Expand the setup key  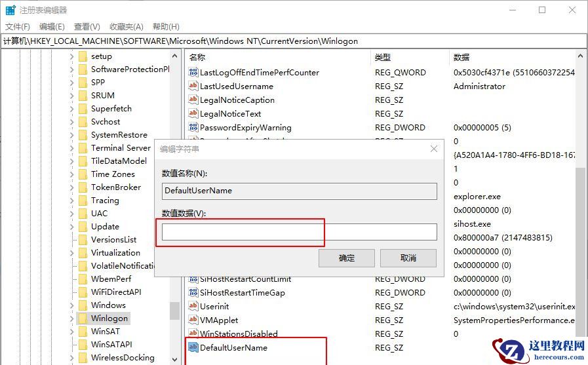click(x=71, y=56)
